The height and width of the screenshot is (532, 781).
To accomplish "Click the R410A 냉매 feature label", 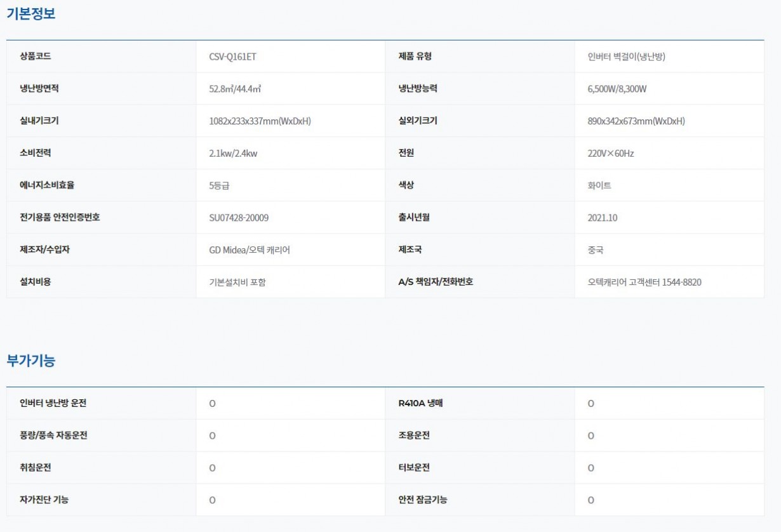I will pos(420,403).
